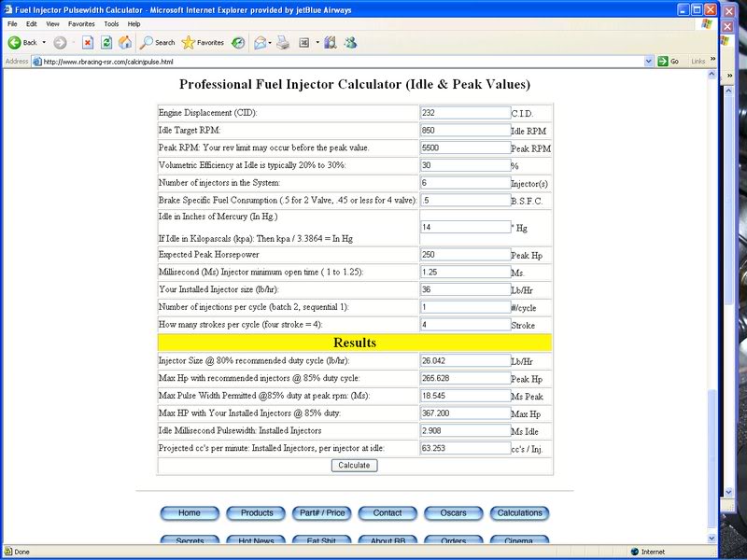
Task: Click the Injector minimum open time field
Action: [x=465, y=272]
